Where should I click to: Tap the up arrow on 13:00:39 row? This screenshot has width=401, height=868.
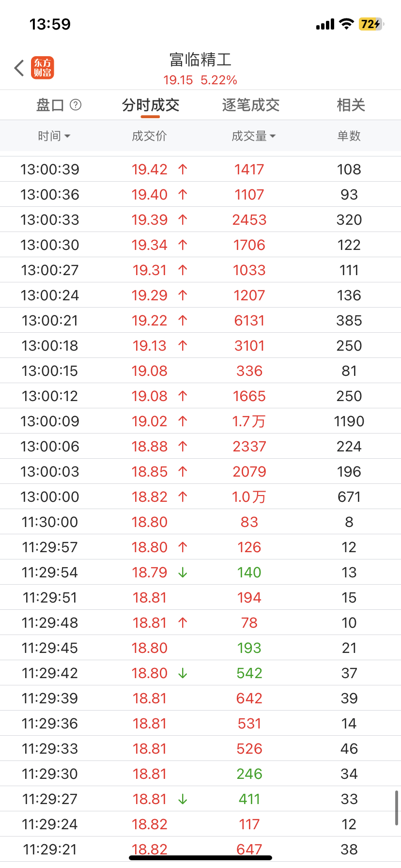(x=183, y=170)
